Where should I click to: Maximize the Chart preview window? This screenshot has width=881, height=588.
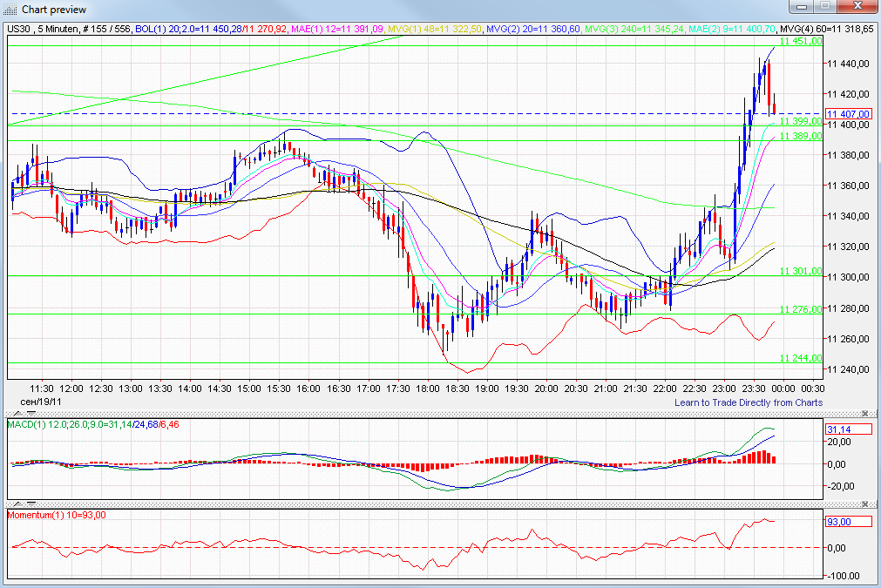(825, 6)
